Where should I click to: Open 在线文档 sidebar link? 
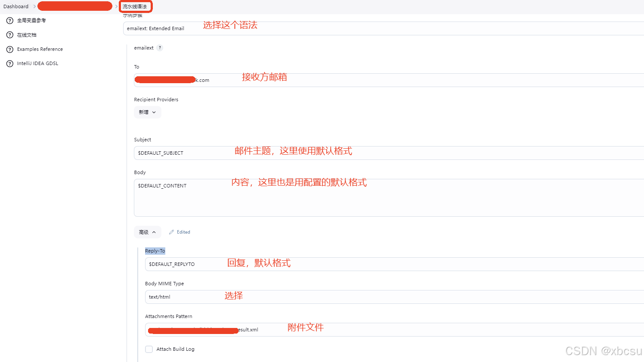tap(27, 35)
